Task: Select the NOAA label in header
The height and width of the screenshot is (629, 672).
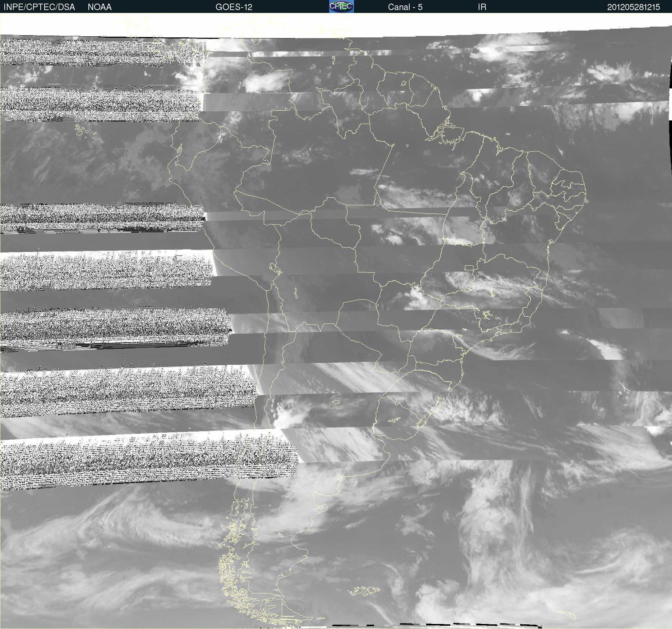Action: coord(100,7)
